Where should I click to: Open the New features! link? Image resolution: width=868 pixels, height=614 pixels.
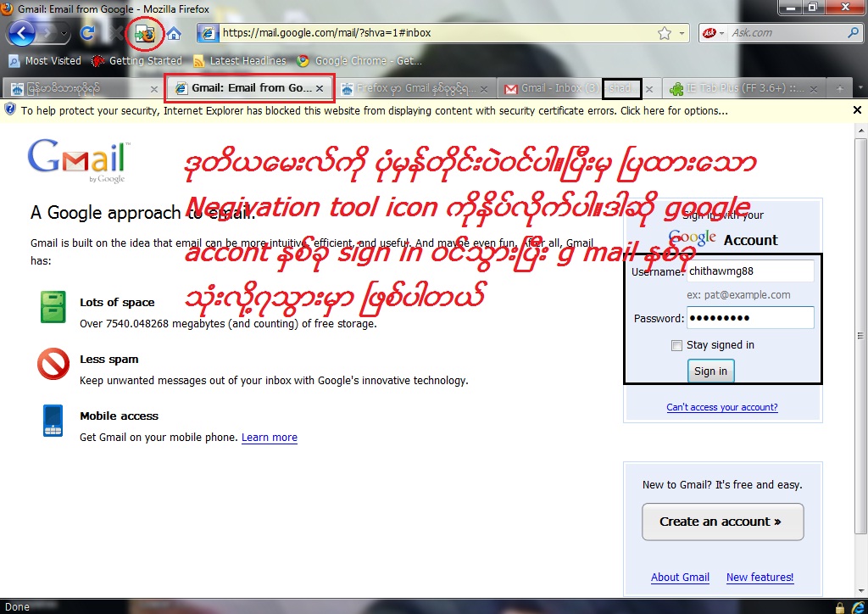click(759, 577)
